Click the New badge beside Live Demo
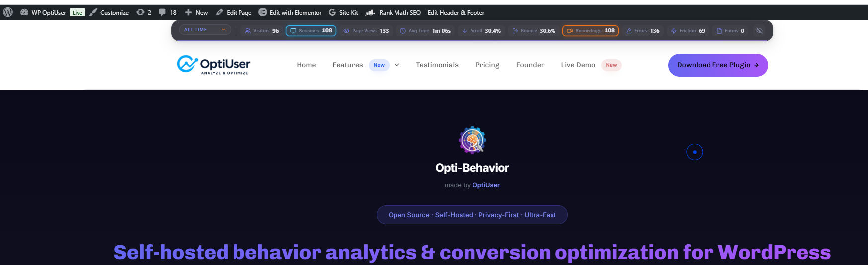Viewport: 868px width, 265px height. click(x=611, y=65)
